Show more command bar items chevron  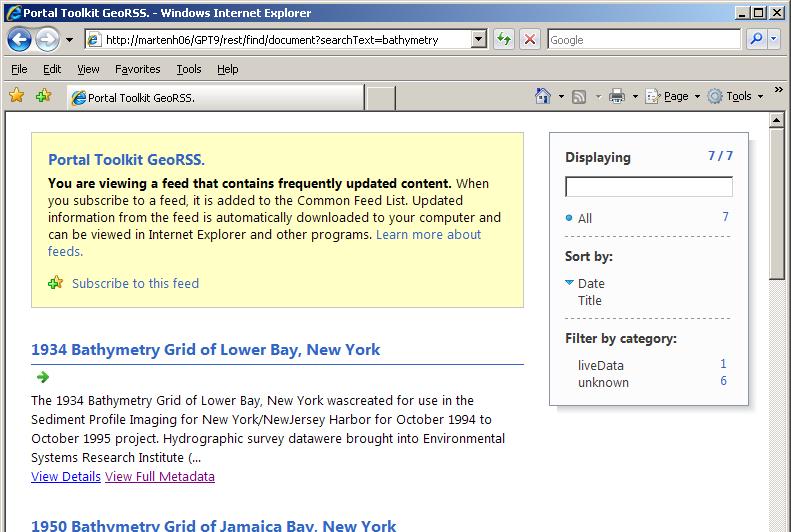779,90
